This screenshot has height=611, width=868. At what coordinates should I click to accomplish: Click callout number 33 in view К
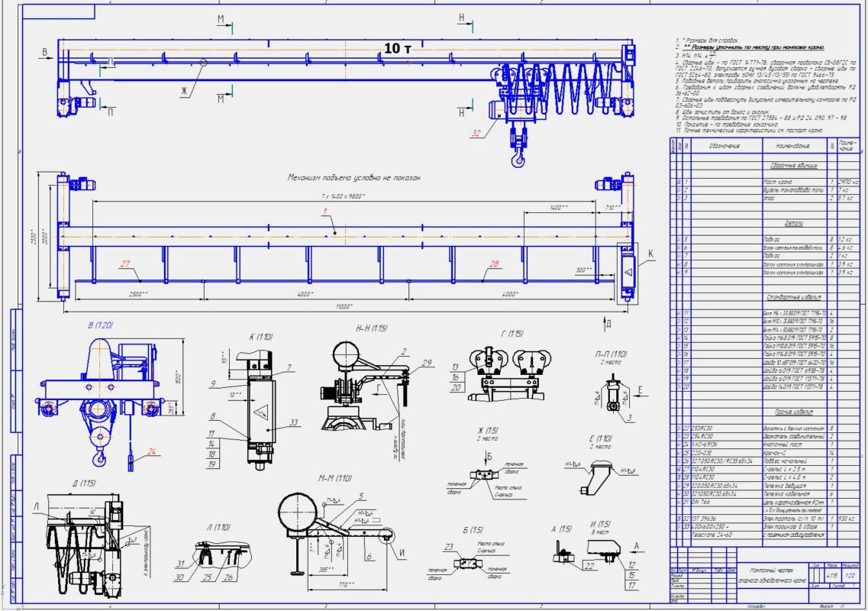point(293,422)
